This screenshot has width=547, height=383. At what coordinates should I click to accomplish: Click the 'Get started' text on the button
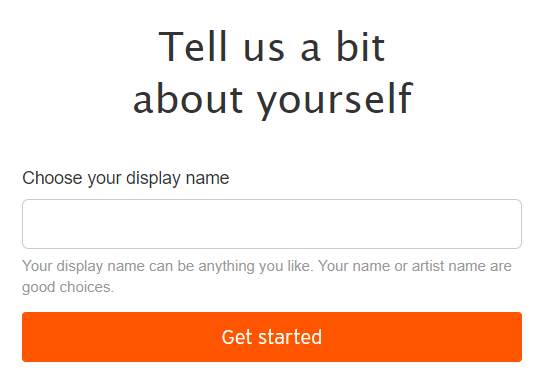coord(272,337)
